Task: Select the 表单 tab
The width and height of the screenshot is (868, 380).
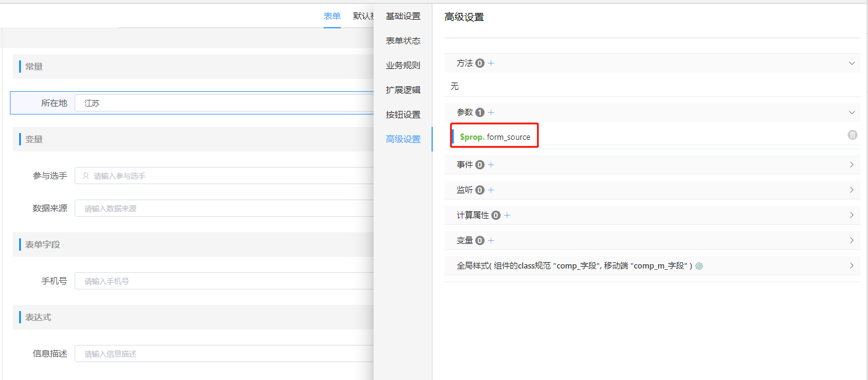Action: 332,16
